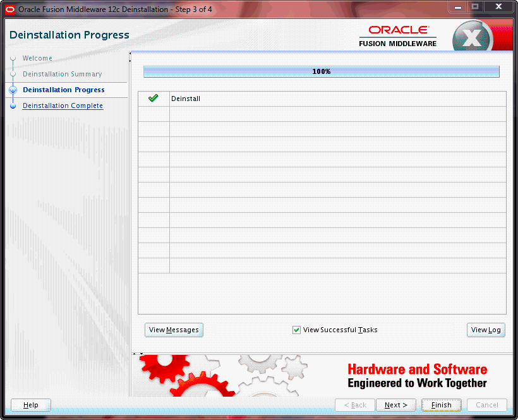Click the Welcome step label
Image resolution: width=518 pixels, height=420 pixels.
point(37,58)
